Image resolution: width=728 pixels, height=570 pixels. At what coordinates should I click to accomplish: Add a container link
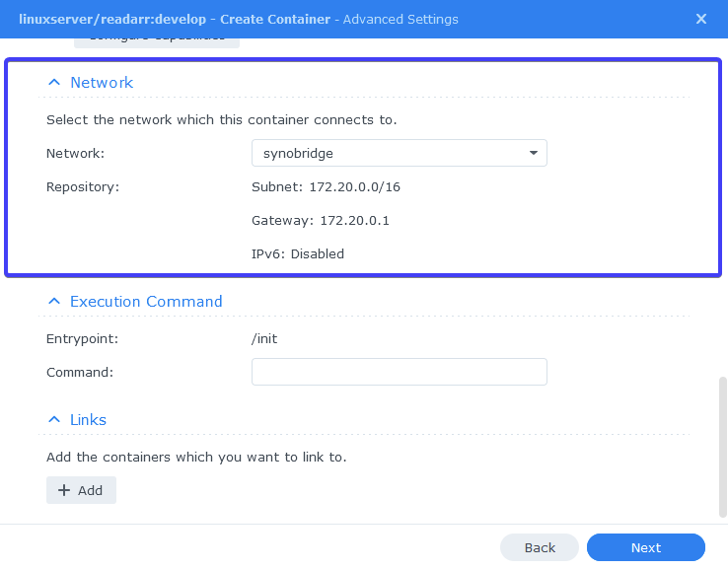(81, 490)
